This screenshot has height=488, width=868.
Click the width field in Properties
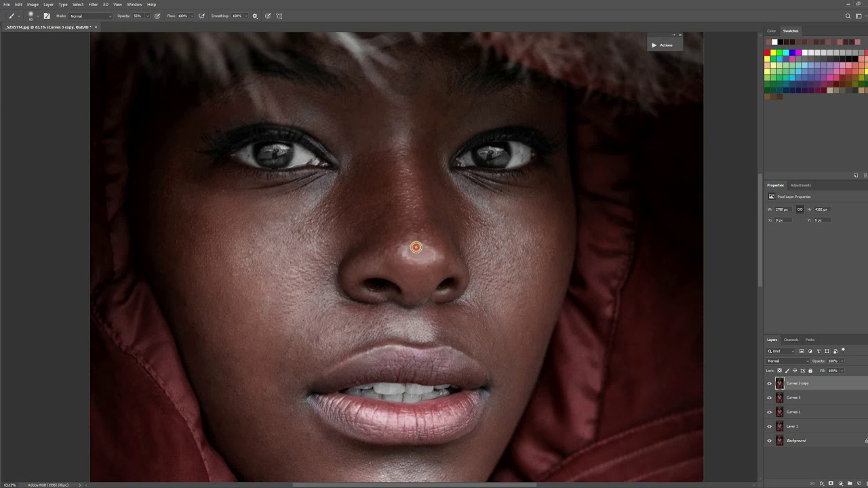[x=783, y=209]
